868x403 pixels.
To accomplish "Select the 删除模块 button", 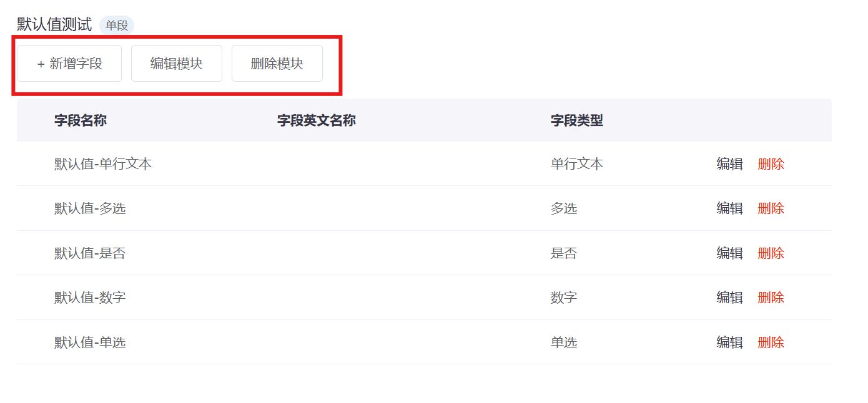I will 277,64.
